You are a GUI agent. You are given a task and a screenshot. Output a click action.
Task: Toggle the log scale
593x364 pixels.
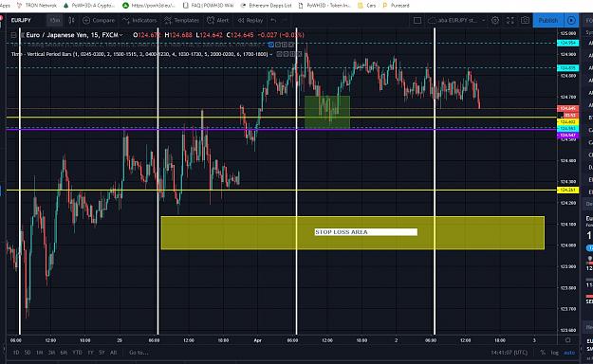[554, 353]
